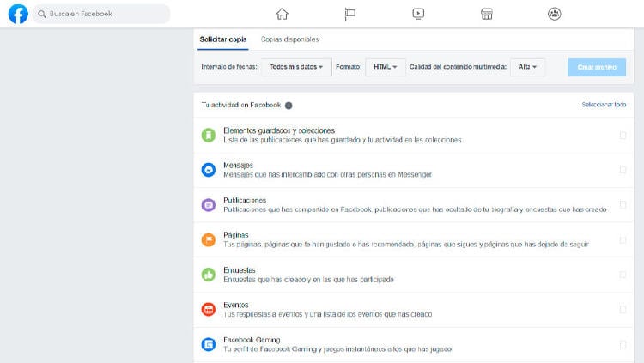This screenshot has height=363, width=644.
Task: Click the Seleccionar todo link
Action: (x=603, y=105)
